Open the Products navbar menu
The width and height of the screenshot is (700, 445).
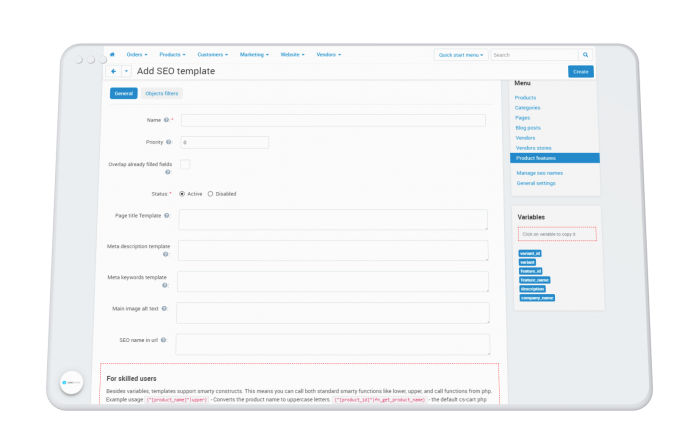[x=172, y=54]
